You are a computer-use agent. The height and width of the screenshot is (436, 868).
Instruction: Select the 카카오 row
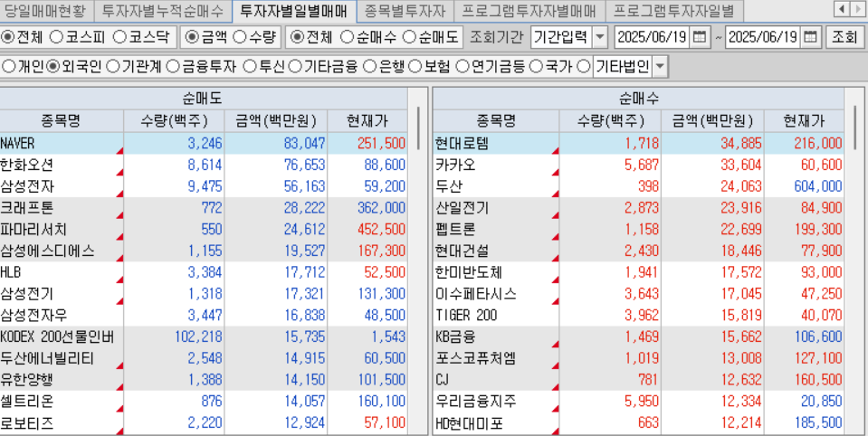click(638, 165)
